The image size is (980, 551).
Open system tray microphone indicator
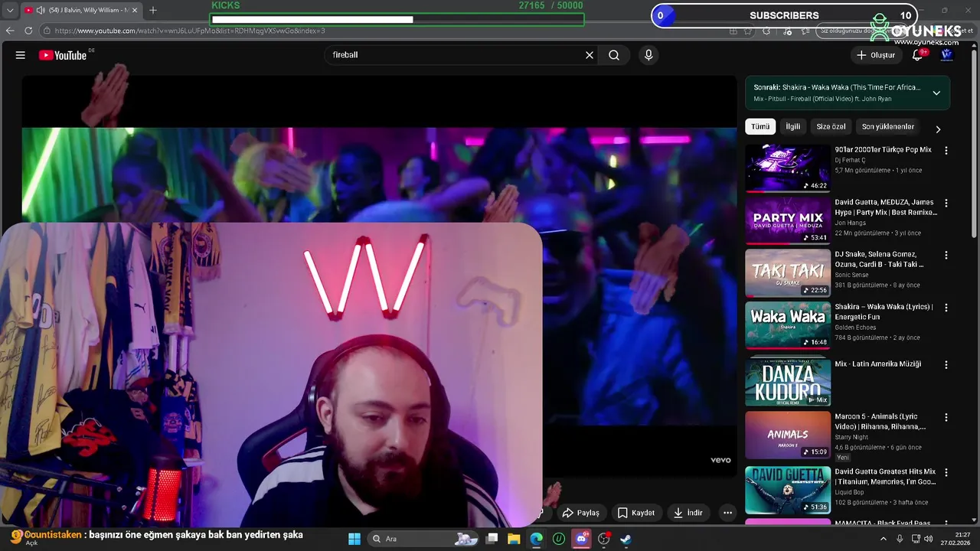(x=900, y=539)
